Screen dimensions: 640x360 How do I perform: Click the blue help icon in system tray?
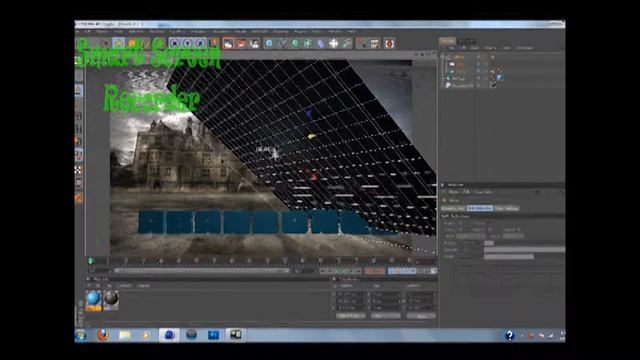pos(509,336)
